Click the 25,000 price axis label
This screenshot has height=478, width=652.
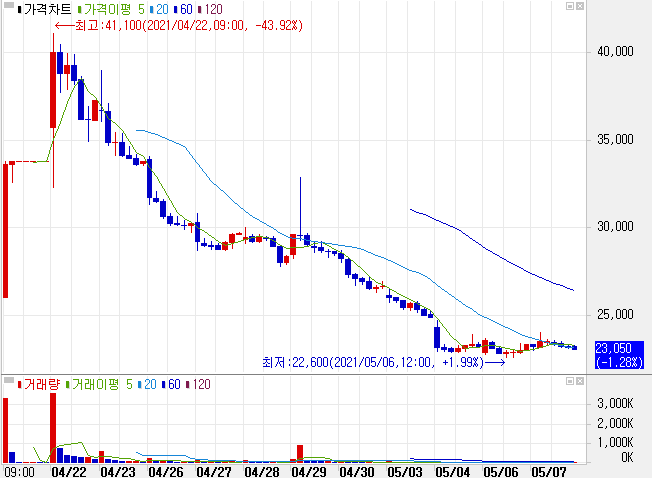(615, 314)
